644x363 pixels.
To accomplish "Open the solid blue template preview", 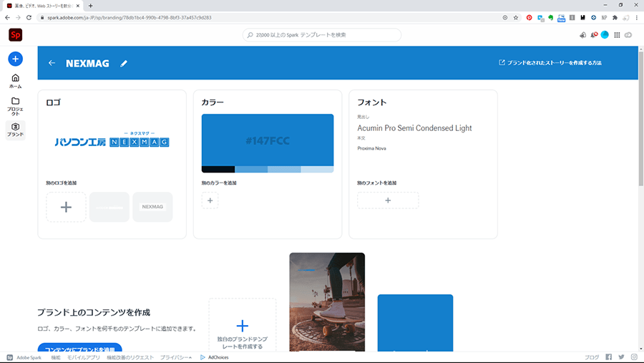I will click(x=415, y=323).
